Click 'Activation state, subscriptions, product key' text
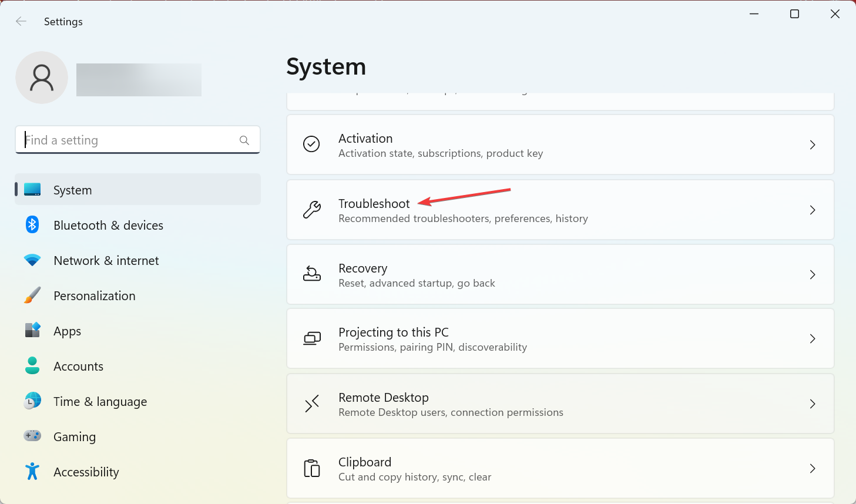The width and height of the screenshot is (856, 504). coord(441,153)
